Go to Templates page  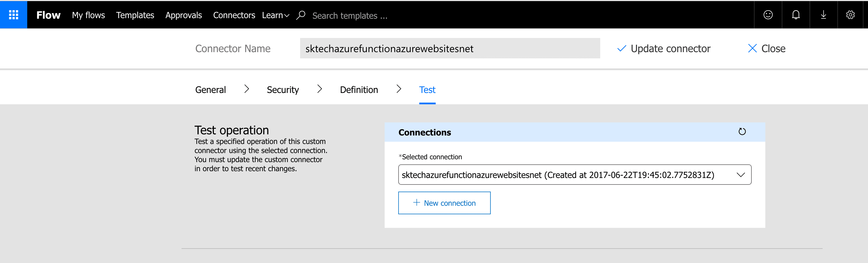point(135,15)
